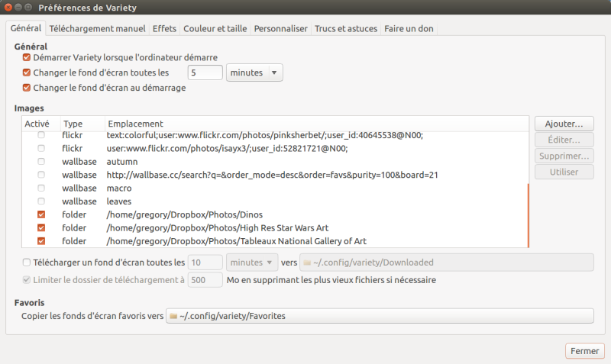Enable the wallbase search URL source checkbox
611x364 pixels.
[41, 175]
